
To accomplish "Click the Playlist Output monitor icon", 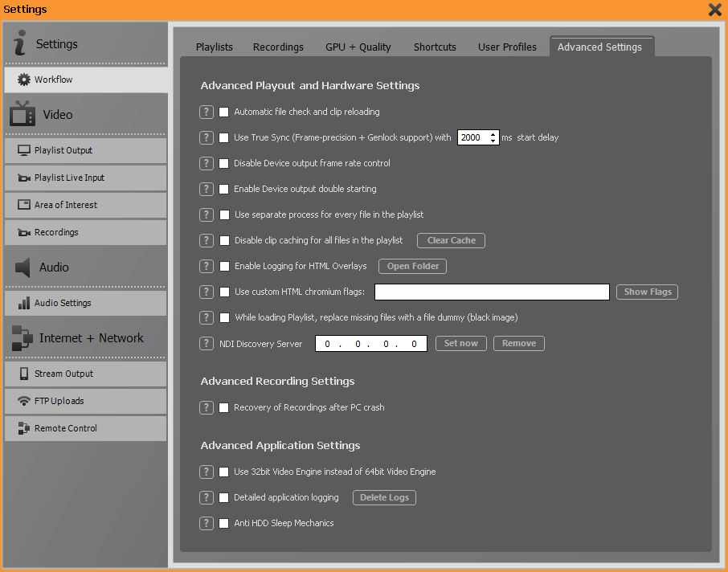I will pyautogui.click(x=23, y=150).
